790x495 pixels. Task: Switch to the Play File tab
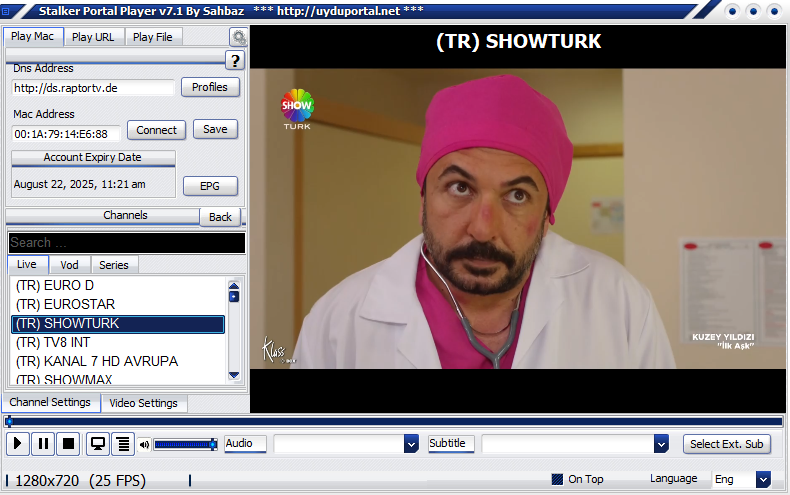coord(153,37)
